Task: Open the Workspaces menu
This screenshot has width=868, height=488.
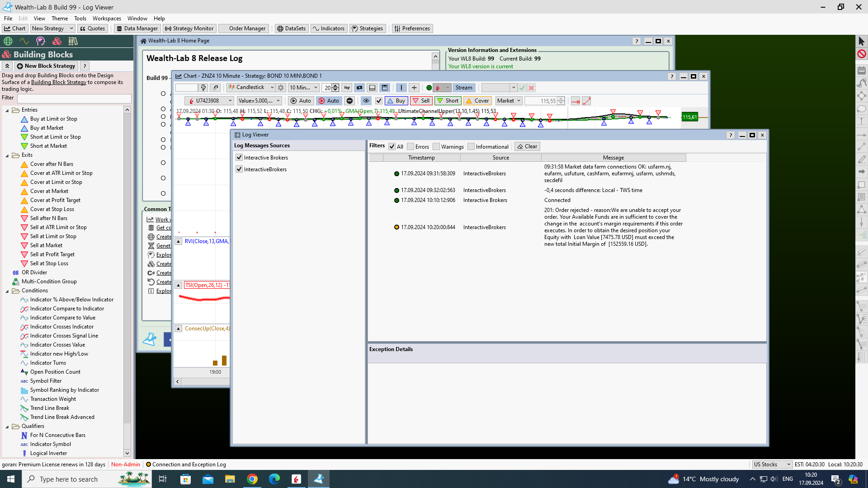Action: point(107,19)
